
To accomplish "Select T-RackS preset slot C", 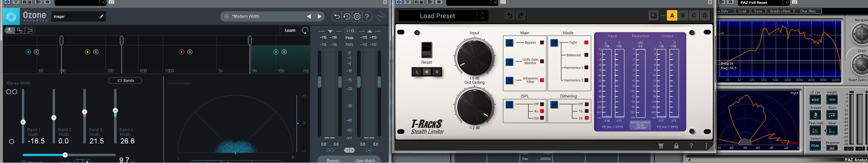I will point(694,16).
